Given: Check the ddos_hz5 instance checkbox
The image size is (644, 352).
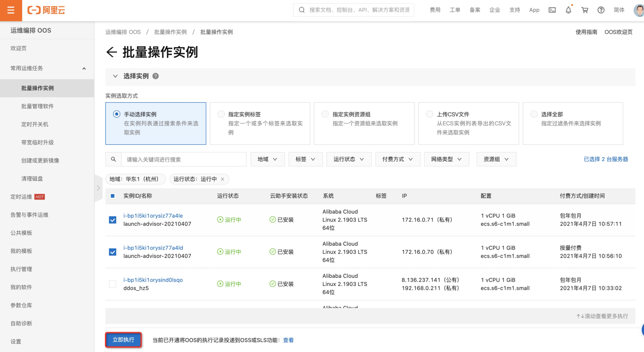Looking at the screenshot, I should 113,284.
